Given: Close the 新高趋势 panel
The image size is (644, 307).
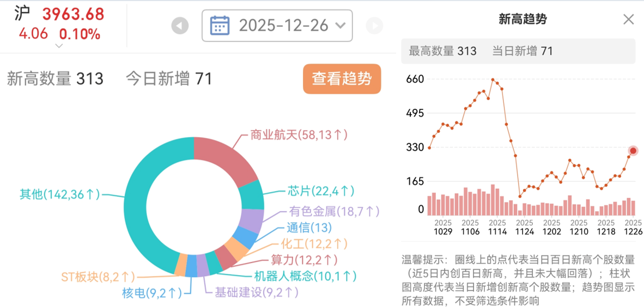Looking at the screenshot, I should 628,20.
